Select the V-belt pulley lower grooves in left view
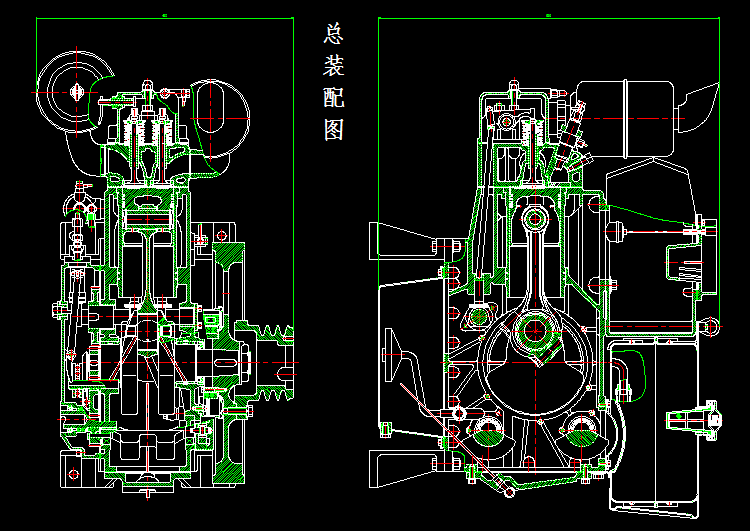This screenshot has width=750, height=531. coord(276,393)
